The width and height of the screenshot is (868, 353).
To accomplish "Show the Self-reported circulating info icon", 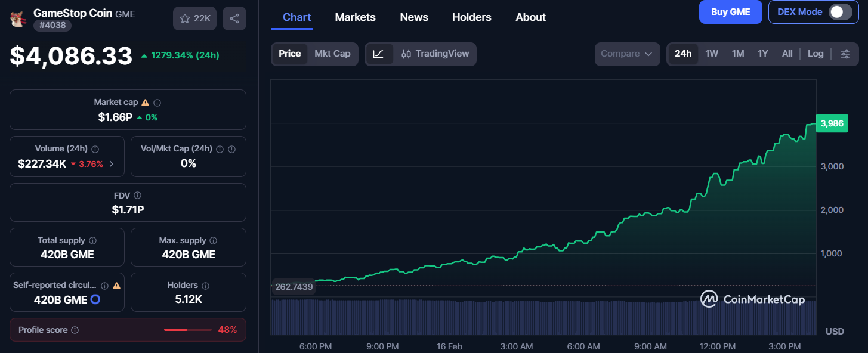I will (104, 286).
